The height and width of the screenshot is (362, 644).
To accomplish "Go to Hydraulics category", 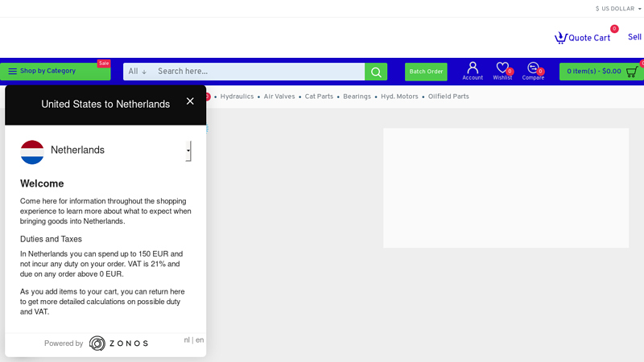I will coord(237,97).
